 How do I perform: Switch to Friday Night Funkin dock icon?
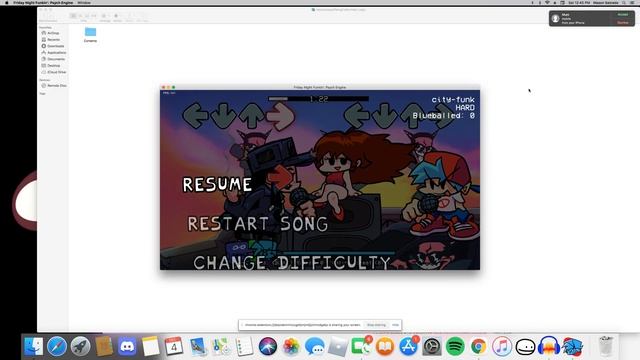click(572, 347)
